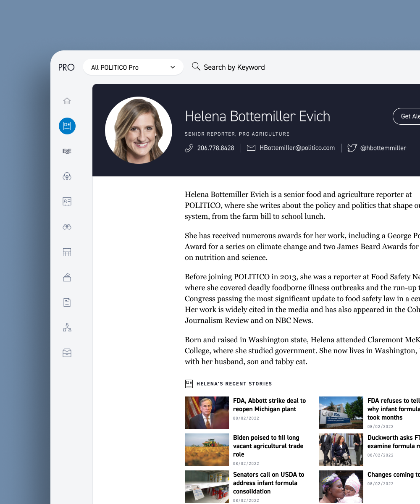Image resolution: width=420 pixels, height=504 pixels.
Task: Open story FDA, Abbott strike deal headline
Action: [x=269, y=405]
